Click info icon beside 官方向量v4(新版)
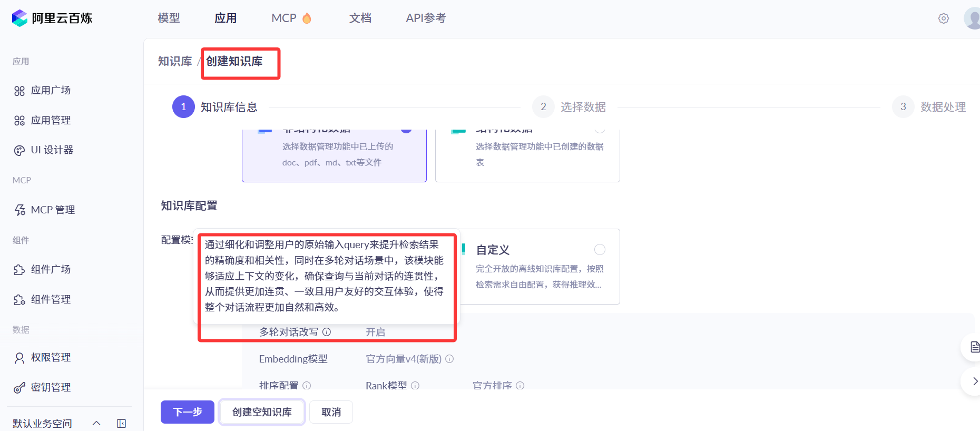The image size is (980, 431). point(449,359)
